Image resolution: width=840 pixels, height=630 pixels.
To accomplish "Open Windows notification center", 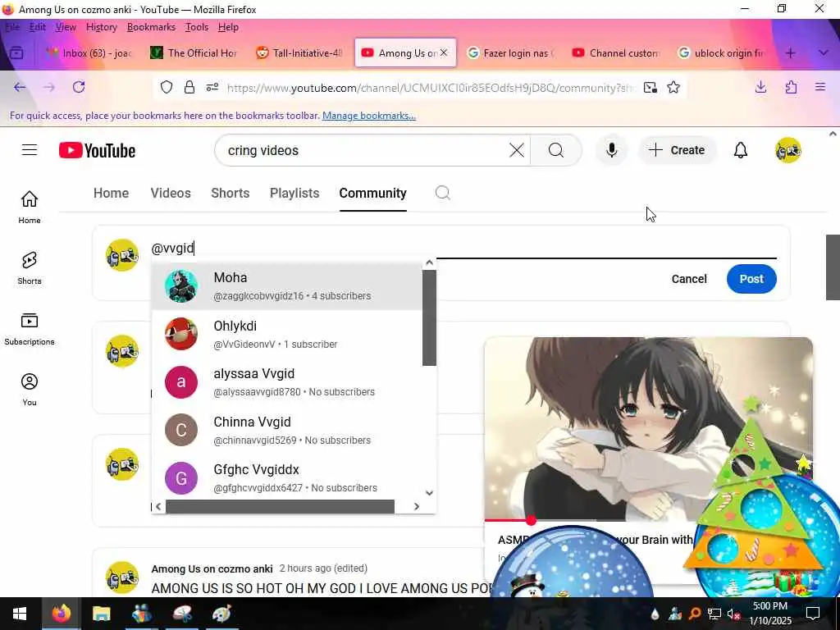I will (x=813, y=614).
